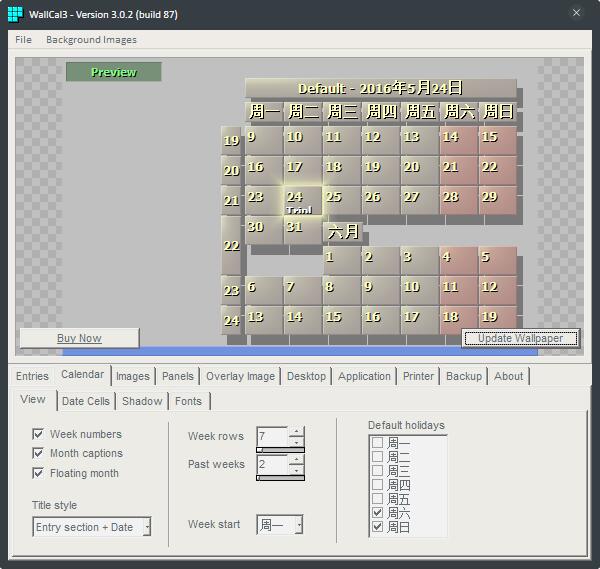The height and width of the screenshot is (569, 600).
Task: Toggle the Floating month checkbox
Action: tap(38, 473)
